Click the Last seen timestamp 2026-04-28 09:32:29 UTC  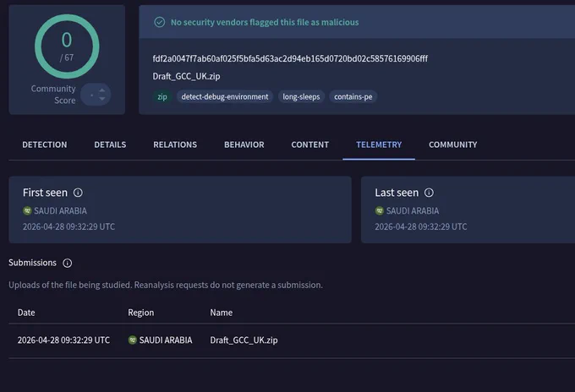[x=421, y=226]
